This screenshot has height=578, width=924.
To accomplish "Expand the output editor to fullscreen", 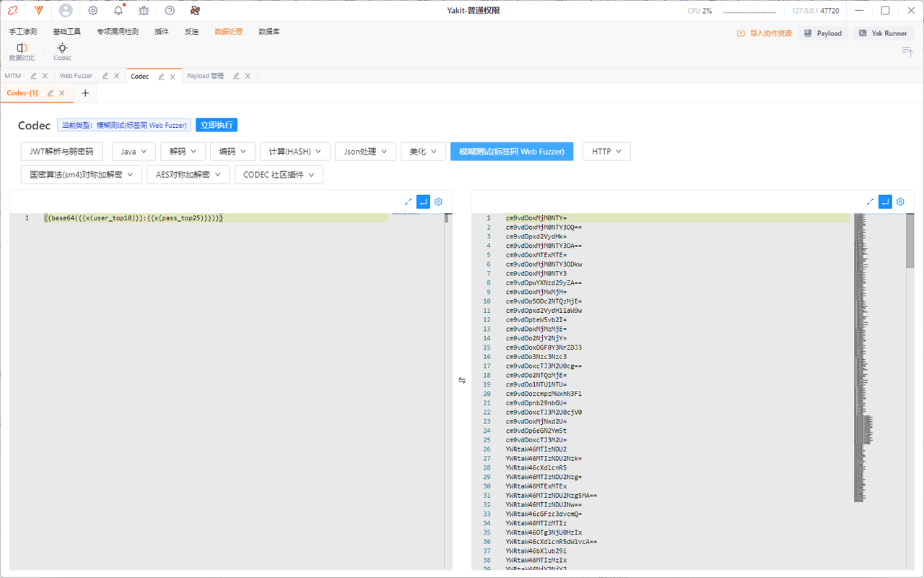I will [x=870, y=202].
